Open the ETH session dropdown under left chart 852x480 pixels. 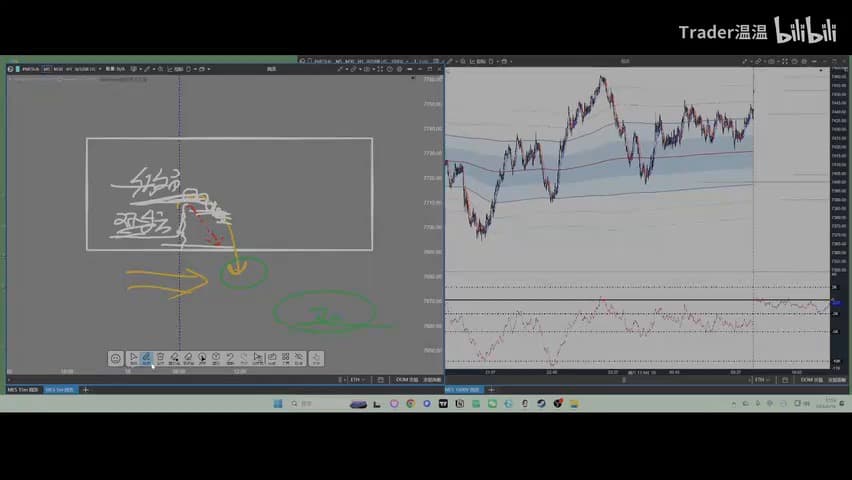(357, 379)
